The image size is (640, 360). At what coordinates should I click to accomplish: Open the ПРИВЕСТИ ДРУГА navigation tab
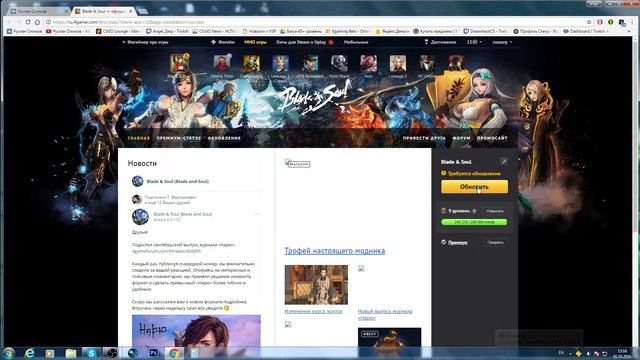coord(424,138)
